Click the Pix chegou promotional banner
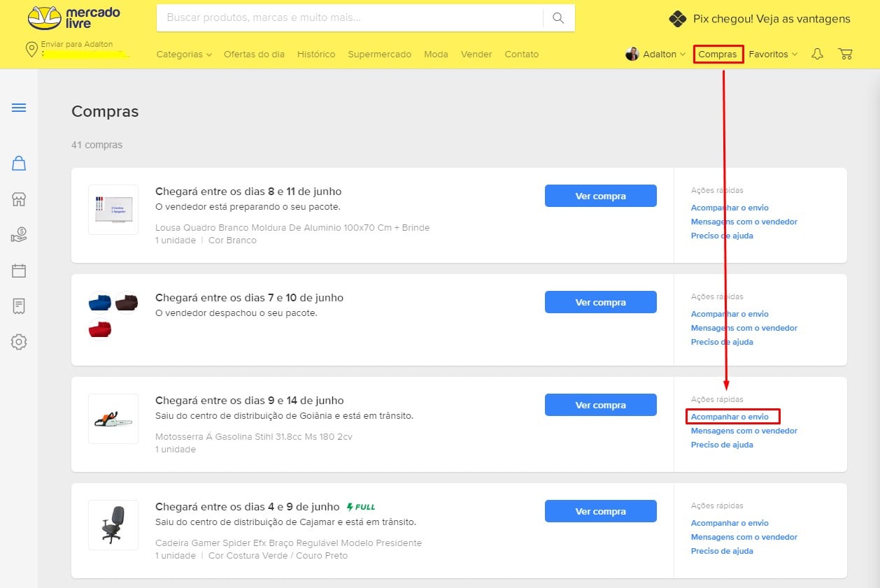The width and height of the screenshot is (880, 588). point(760,19)
